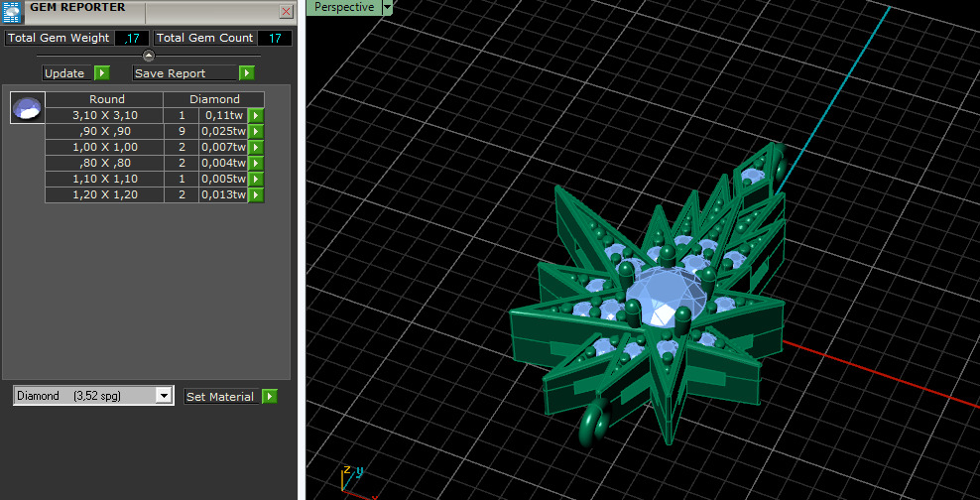980x500 pixels.
Task: Click the Round column header
Action: pos(104,99)
